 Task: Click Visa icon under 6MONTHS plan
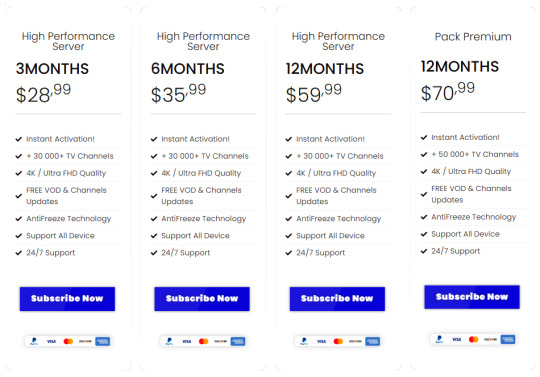(186, 341)
